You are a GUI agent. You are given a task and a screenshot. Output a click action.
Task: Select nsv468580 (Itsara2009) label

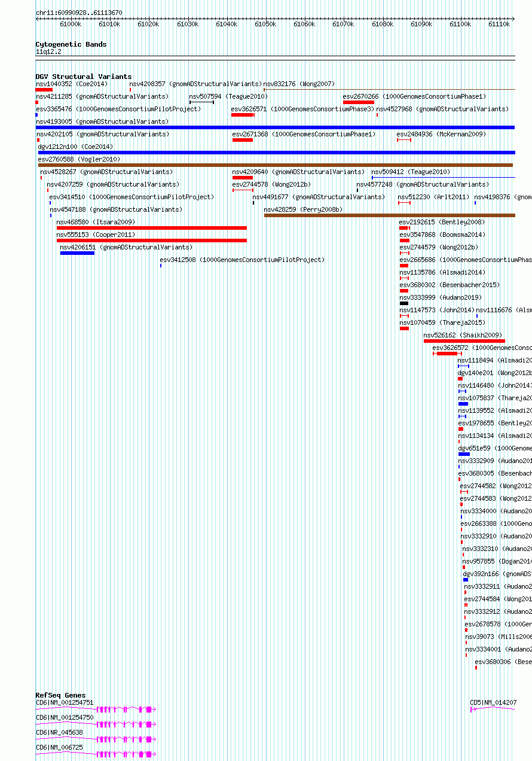pyautogui.click(x=96, y=222)
